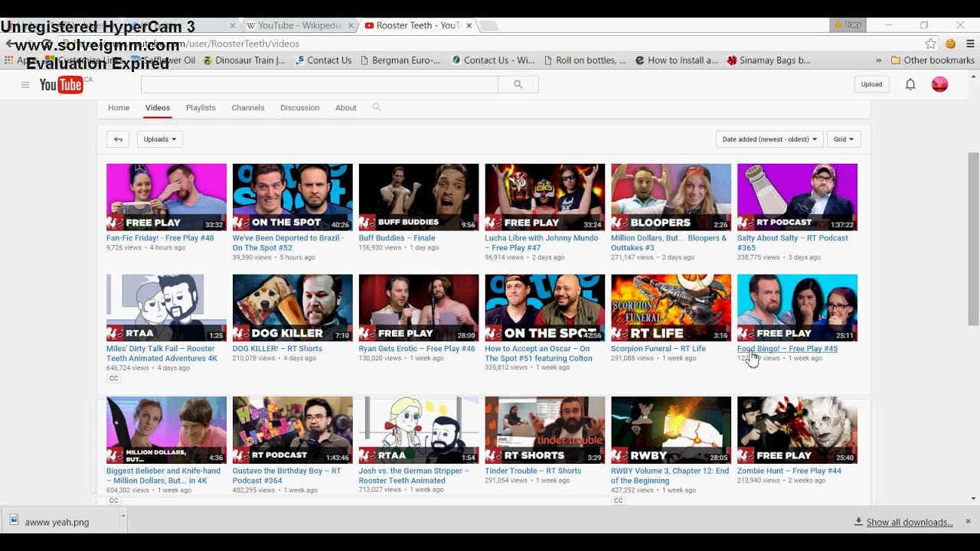Close the Rooster Teeth browser tab
The height and width of the screenshot is (551, 980).
tap(469, 25)
